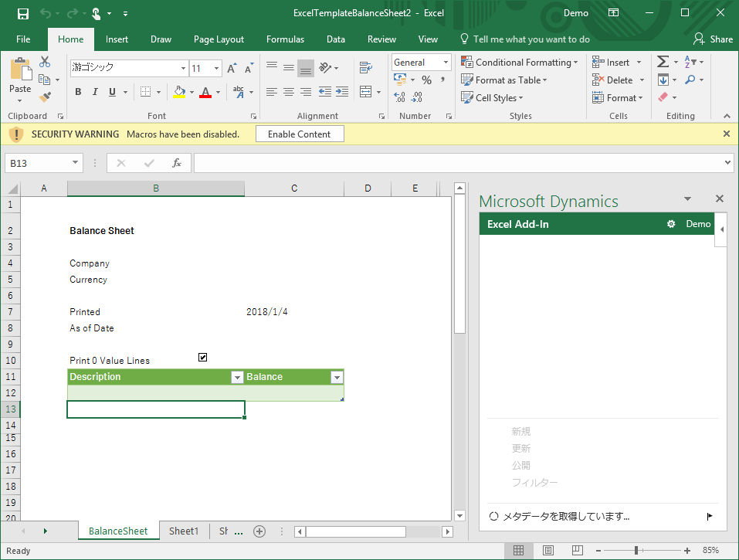
Task: Click the Decrease Indent icon
Action: tap(325, 91)
